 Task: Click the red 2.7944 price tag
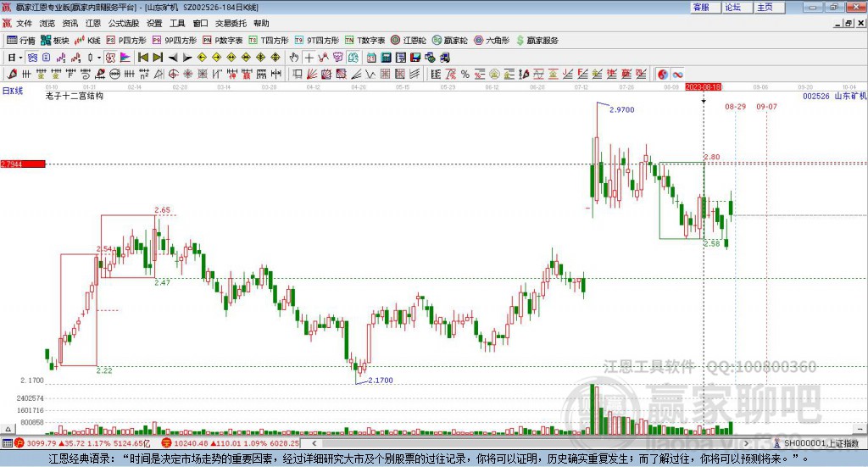(23, 164)
